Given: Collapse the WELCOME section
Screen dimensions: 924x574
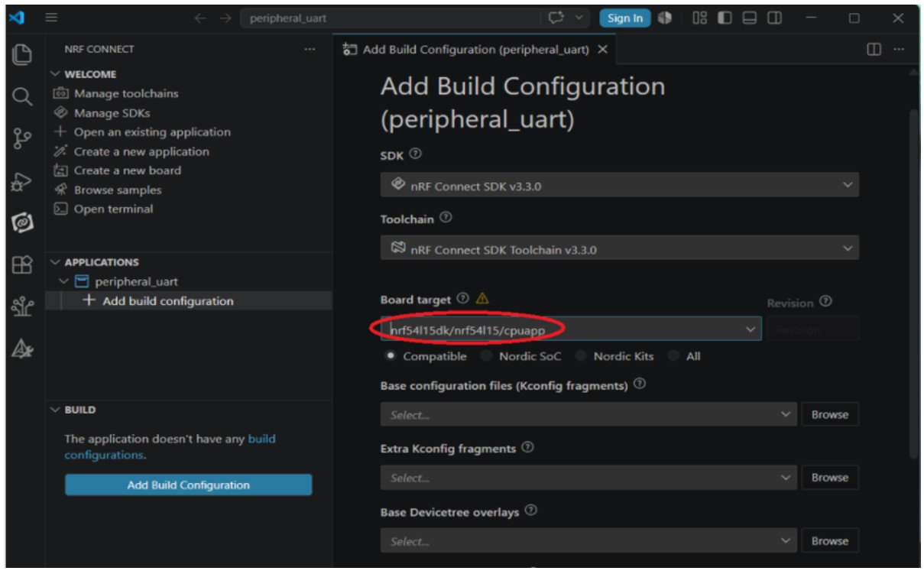Looking at the screenshot, I should click(54, 74).
